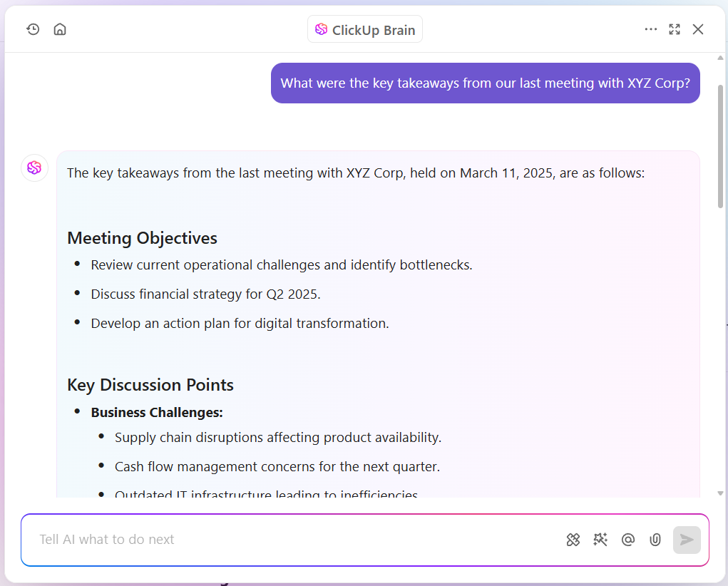Open the chat history clock icon

33,30
